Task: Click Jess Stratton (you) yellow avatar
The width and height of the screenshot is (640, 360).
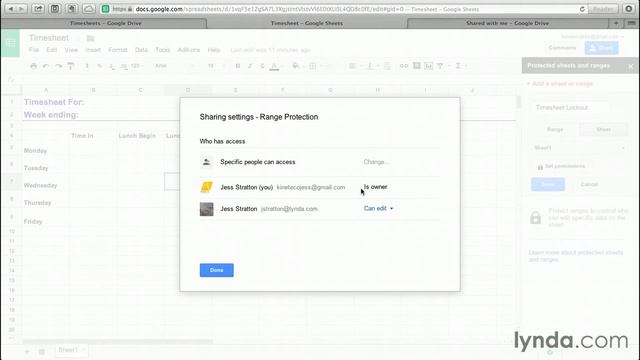Action: (207, 187)
